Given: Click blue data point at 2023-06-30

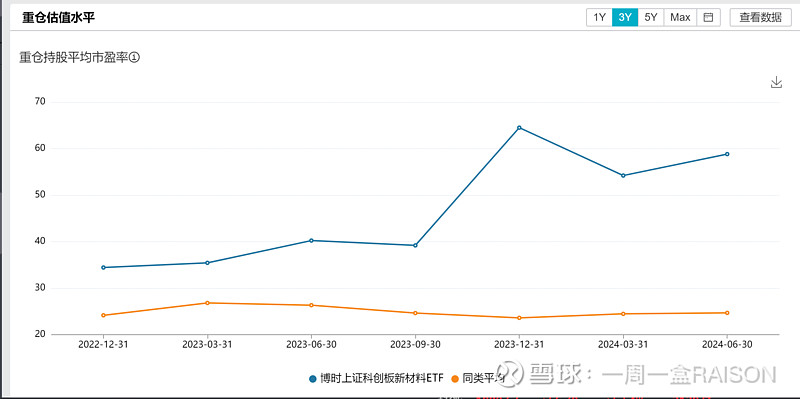Looking at the screenshot, I should point(311,240).
